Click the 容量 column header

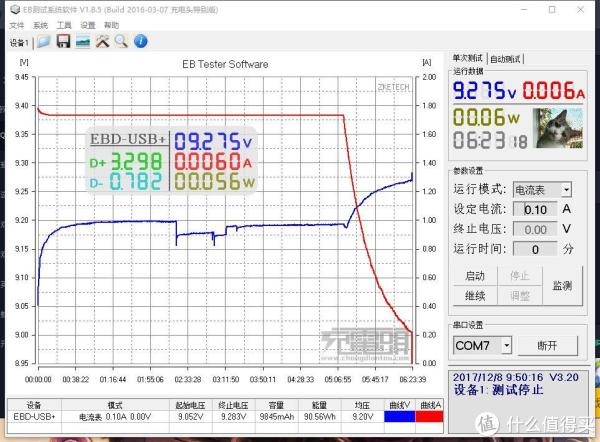tap(276, 405)
